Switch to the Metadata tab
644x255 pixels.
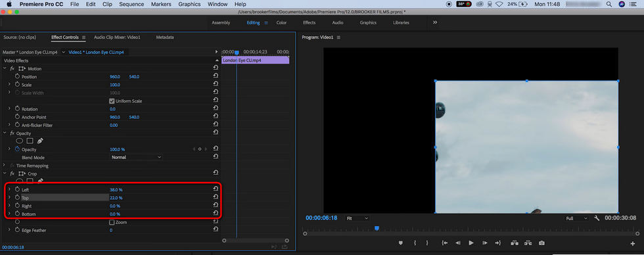[x=165, y=37]
